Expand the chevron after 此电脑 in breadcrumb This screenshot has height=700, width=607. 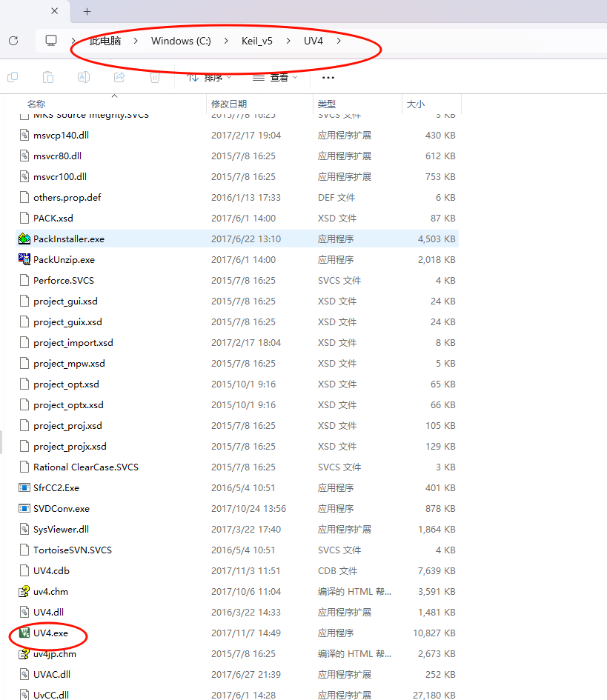pyautogui.click(x=136, y=41)
